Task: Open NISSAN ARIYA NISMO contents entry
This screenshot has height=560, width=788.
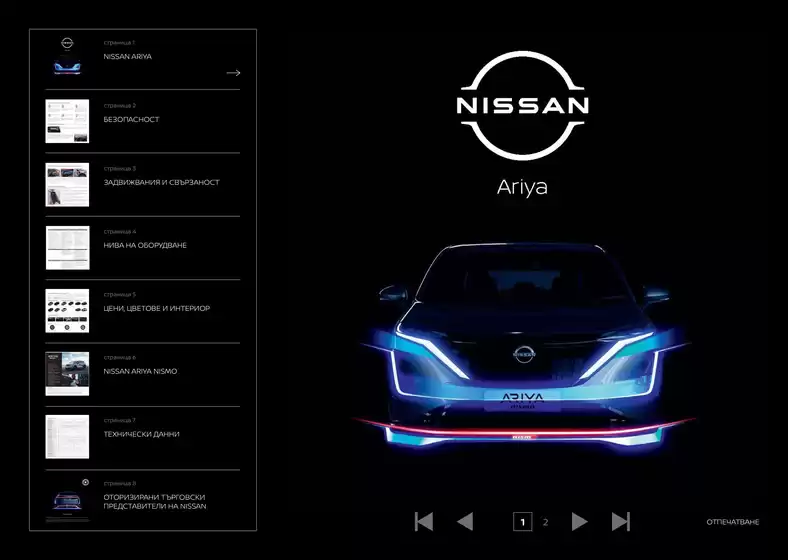Action: coord(140,371)
